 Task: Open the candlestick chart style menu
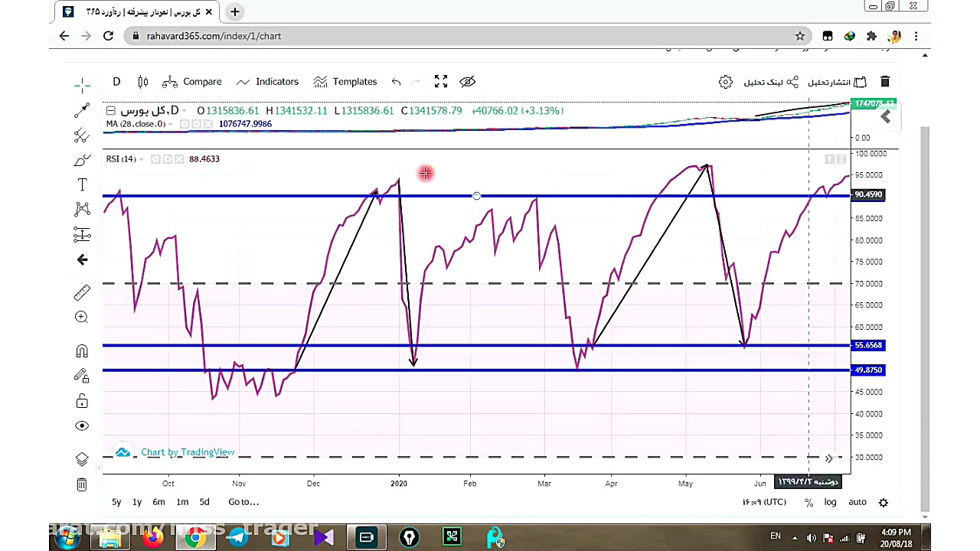pos(143,82)
